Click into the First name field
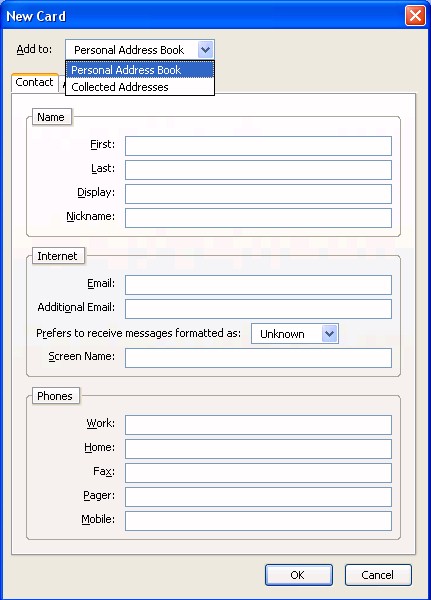The width and height of the screenshot is (431, 600). [x=258, y=146]
